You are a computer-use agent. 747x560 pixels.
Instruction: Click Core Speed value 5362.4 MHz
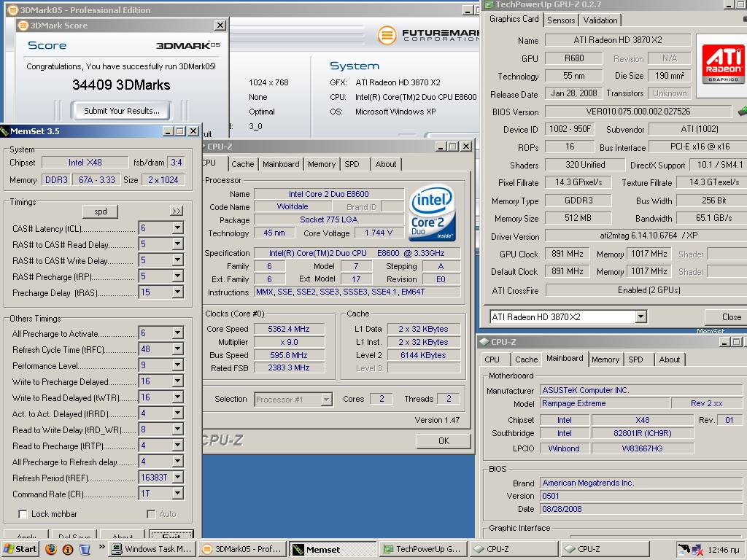289,329
